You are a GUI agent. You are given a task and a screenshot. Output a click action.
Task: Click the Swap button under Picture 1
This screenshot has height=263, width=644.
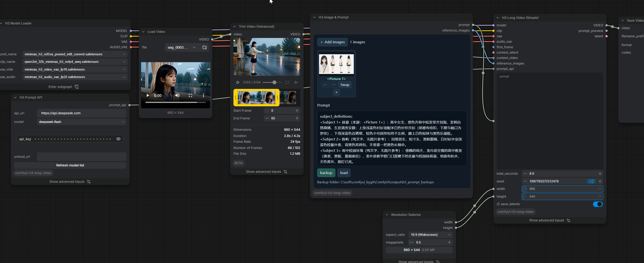[x=345, y=85]
